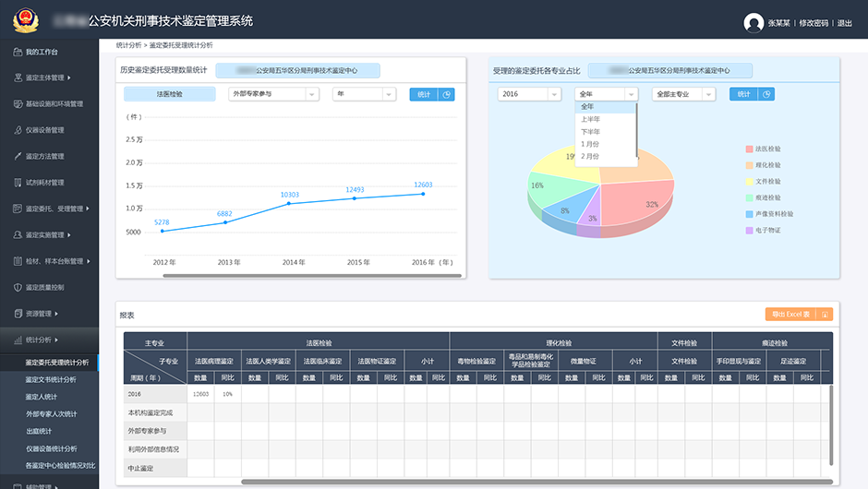Screen dimensions: 868x489
Task: Open 外部专家人次统计 submenu item
Action: [51, 413]
